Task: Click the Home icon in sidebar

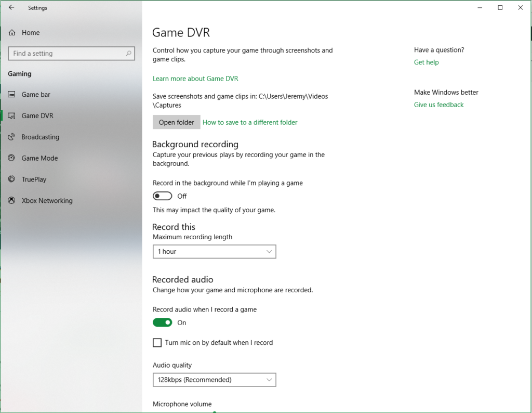Action: tap(11, 33)
